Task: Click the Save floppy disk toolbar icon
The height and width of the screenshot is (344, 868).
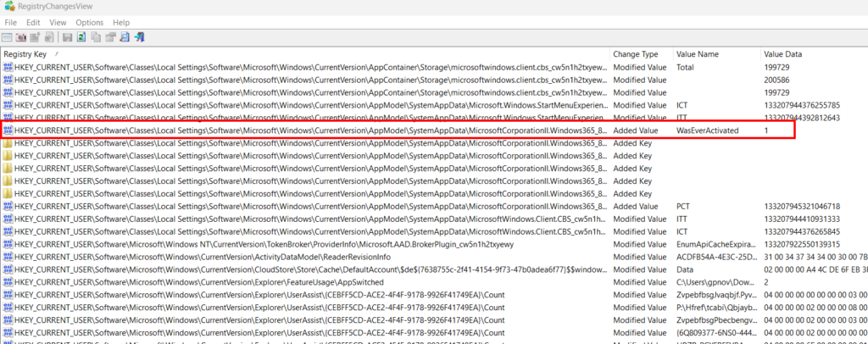Action: coord(68,37)
